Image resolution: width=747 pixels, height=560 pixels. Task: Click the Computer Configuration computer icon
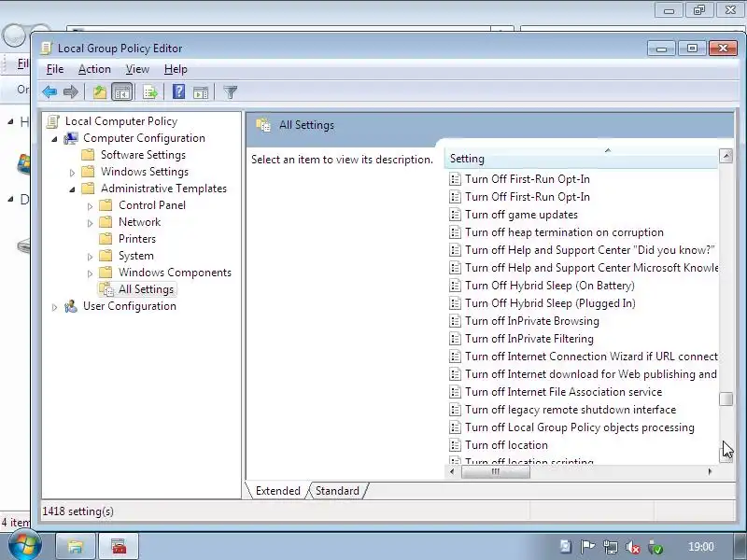[x=71, y=138]
